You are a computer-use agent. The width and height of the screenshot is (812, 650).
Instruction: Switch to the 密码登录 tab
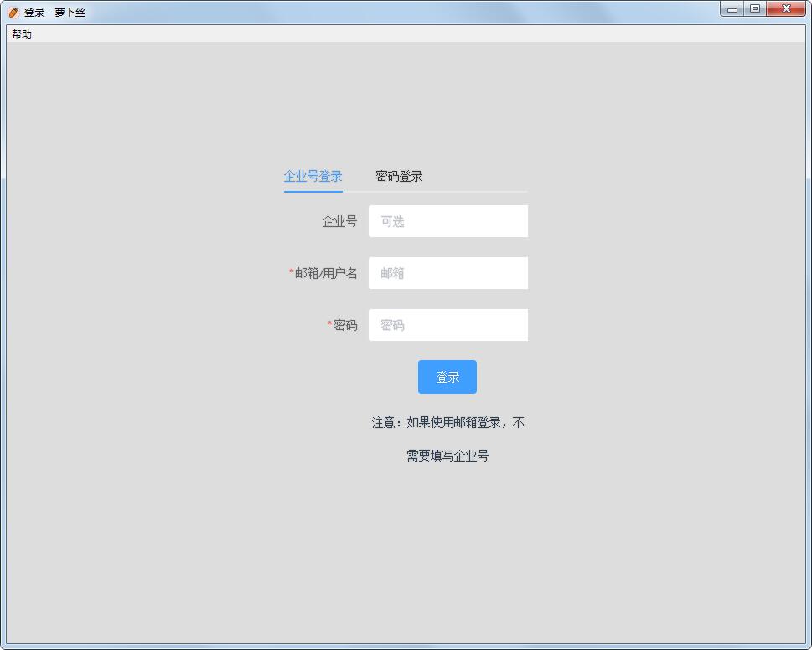[x=397, y=176]
